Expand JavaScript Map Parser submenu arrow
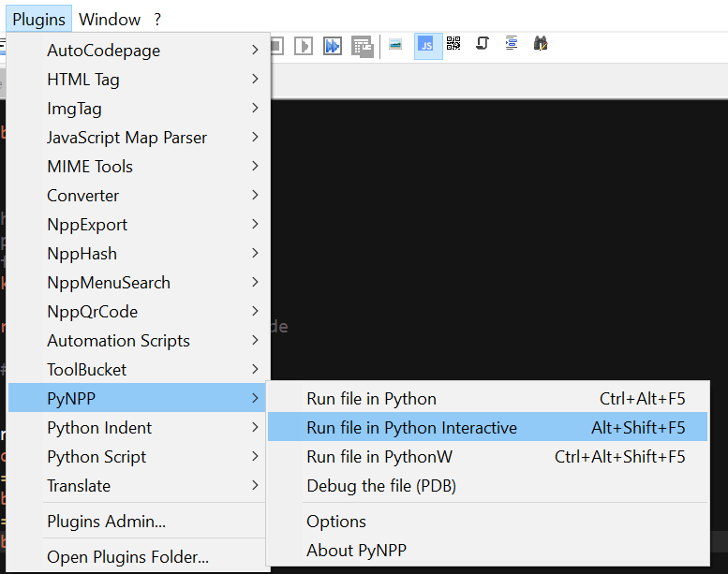Screen dimensions: 728x574 click(x=255, y=137)
